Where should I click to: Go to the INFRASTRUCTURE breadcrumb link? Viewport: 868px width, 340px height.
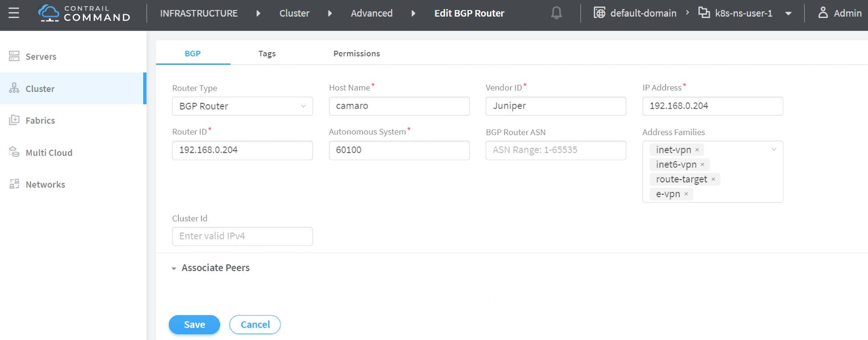click(199, 13)
